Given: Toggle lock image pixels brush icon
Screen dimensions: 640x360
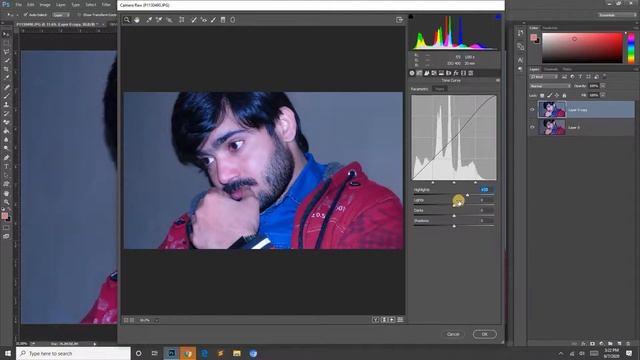Looking at the screenshot, I should coord(549,95).
